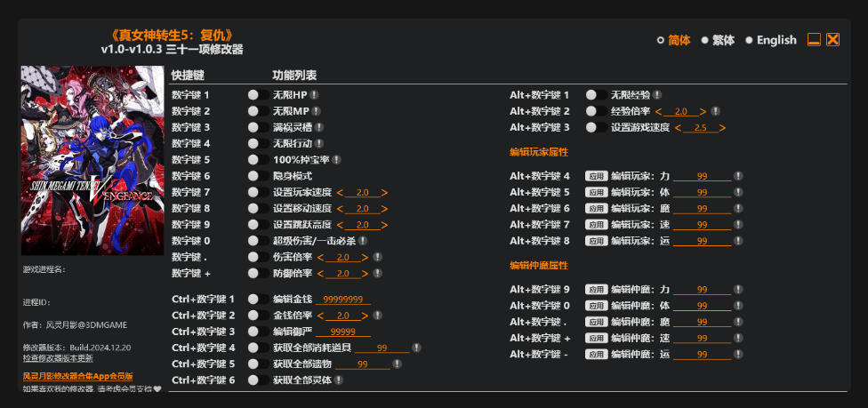Toggle 100%掉宝率 switch
The image size is (868, 408).
coord(258,159)
